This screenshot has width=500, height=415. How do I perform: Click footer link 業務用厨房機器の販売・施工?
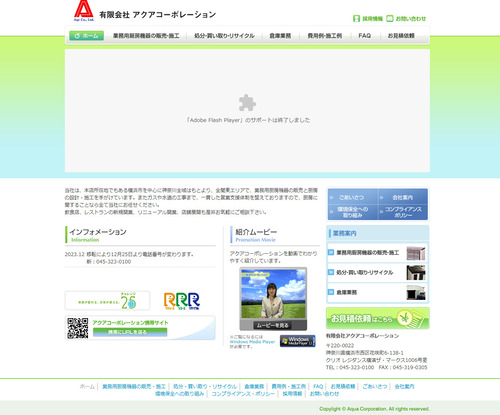pyautogui.click(x=134, y=387)
